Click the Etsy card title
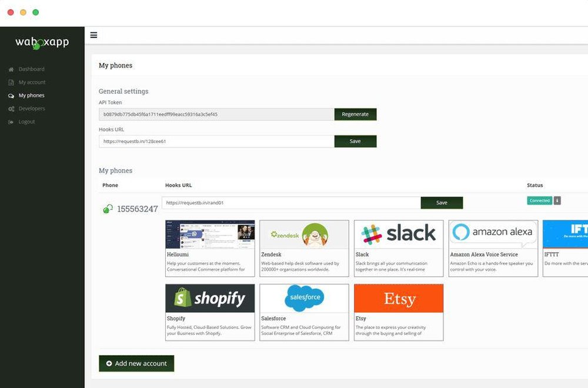 tap(361, 318)
